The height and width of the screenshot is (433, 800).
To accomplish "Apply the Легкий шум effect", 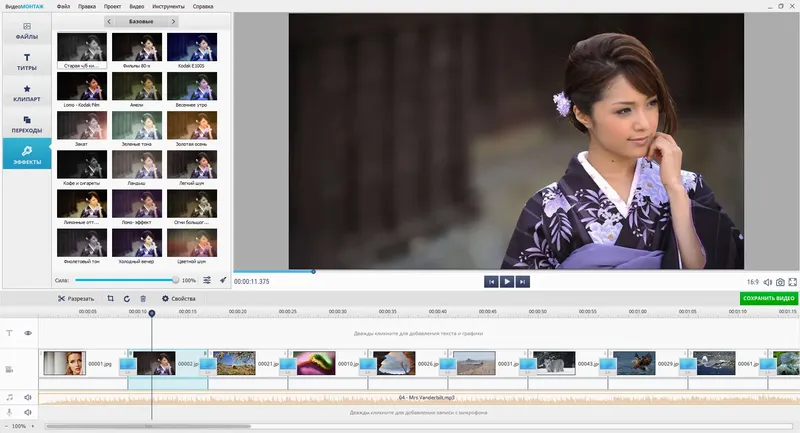I will [192, 168].
